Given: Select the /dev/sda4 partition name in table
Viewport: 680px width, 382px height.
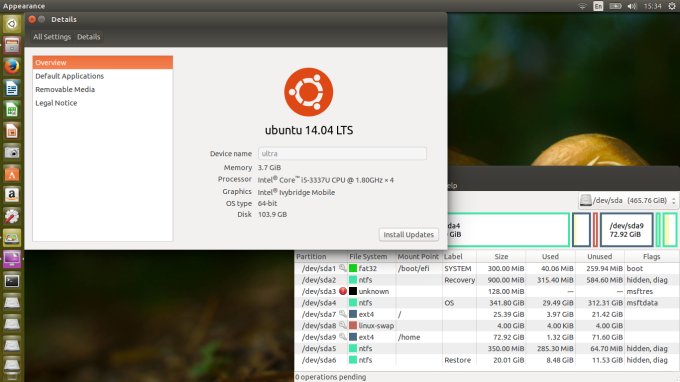Looking at the screenshot, I should (x=319, y=303).
